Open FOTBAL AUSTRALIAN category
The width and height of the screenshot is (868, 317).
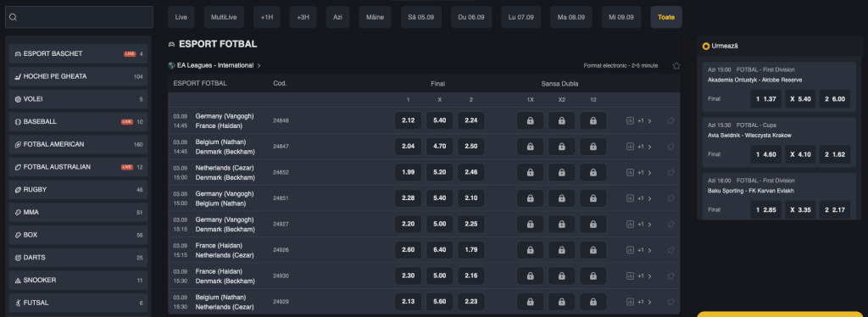pyautogui.click(x=78, y=167)
